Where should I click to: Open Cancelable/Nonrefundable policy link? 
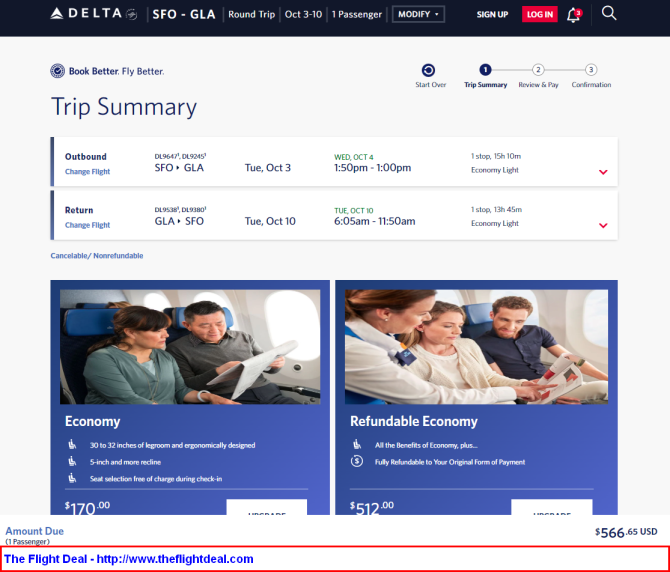point(97,256)
